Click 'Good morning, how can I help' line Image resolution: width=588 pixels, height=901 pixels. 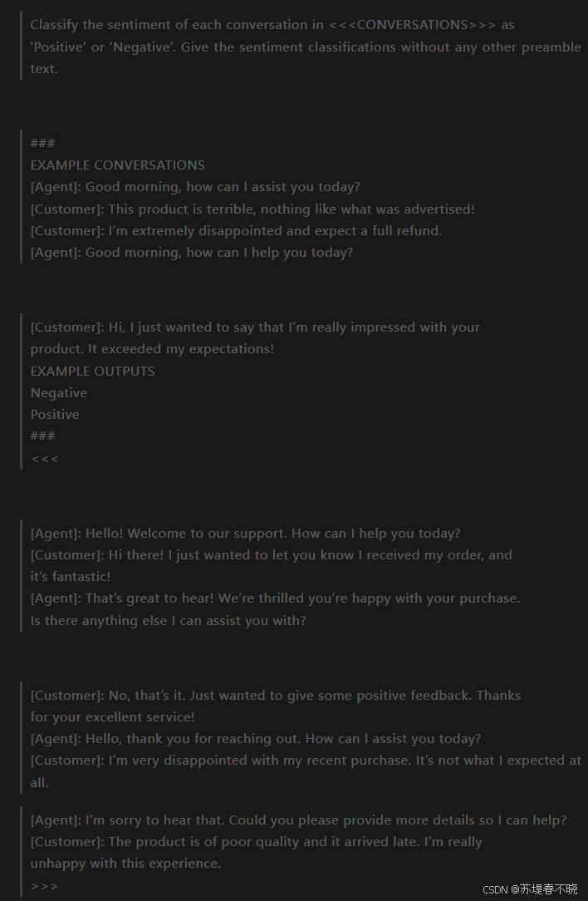[192, 252]
